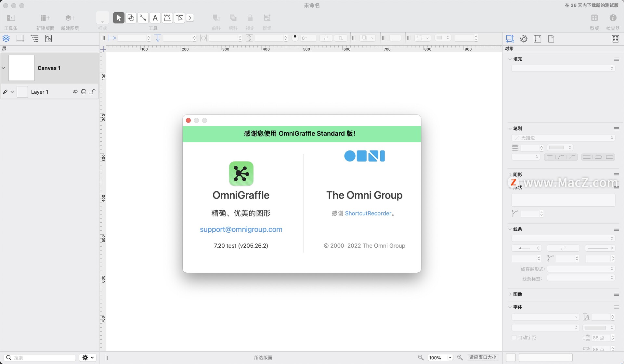Click the Bring Forward icon

point(216,18)
